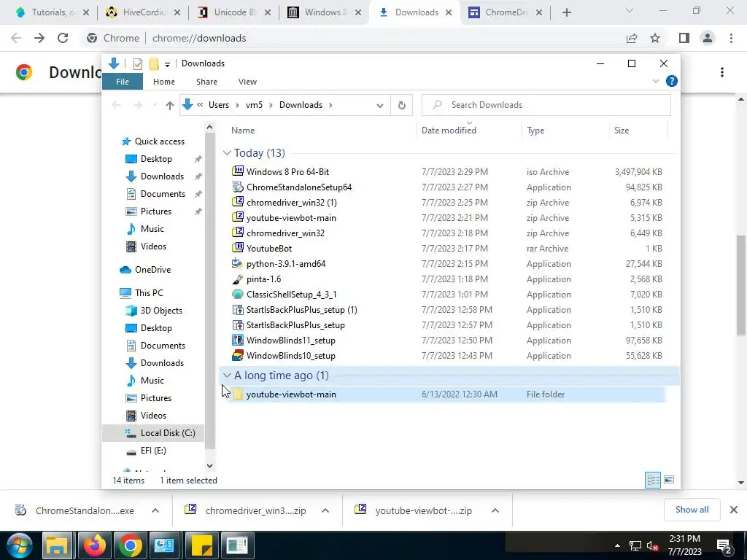Sort by Name column header
This screenshot has height=560, width=747.
click(x=243, y=130)
